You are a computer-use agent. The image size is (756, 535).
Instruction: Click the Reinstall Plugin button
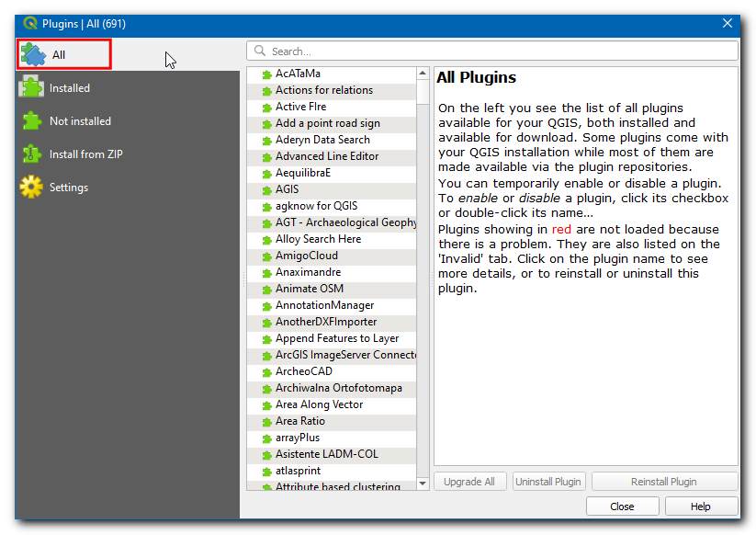pos(664,482)
